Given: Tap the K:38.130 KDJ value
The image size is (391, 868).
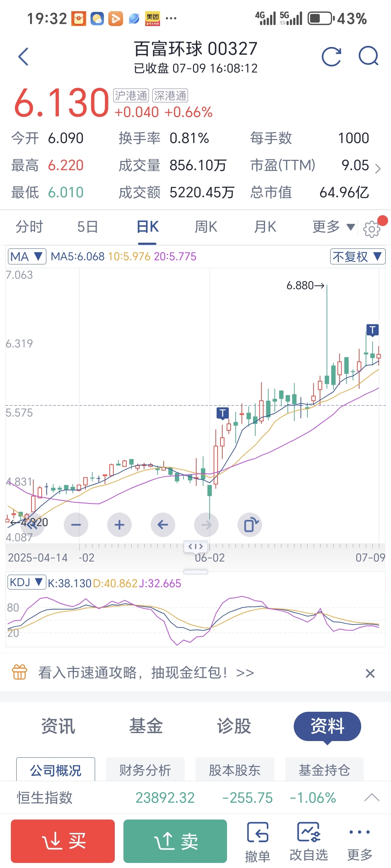Looking at the screenshot, I should tap(70, 583).
